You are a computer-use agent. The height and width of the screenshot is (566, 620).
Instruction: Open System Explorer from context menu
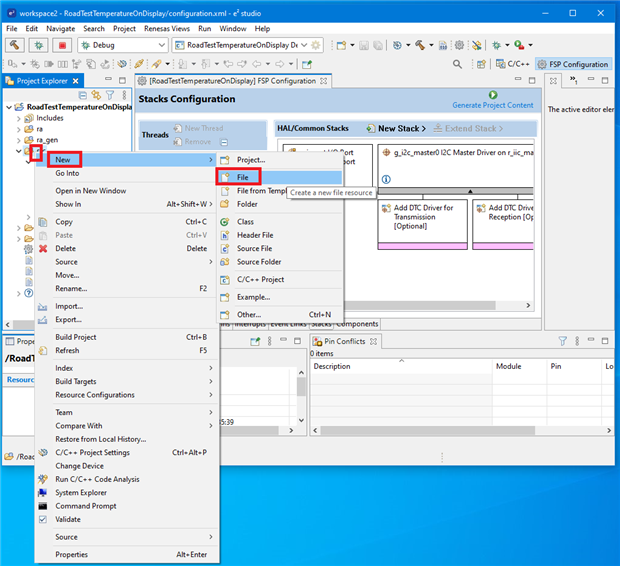(x=82, y=492)
